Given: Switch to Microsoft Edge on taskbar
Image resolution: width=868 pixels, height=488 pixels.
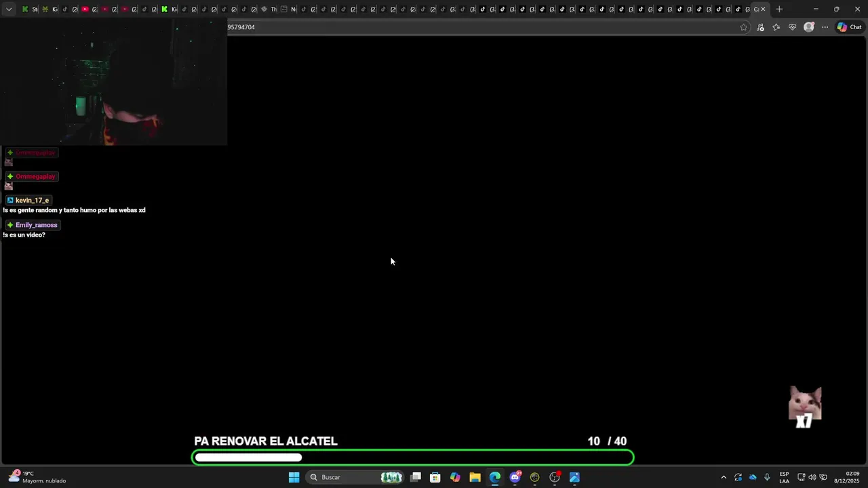Looking at the screenshot, I should (x=495, y=477).
